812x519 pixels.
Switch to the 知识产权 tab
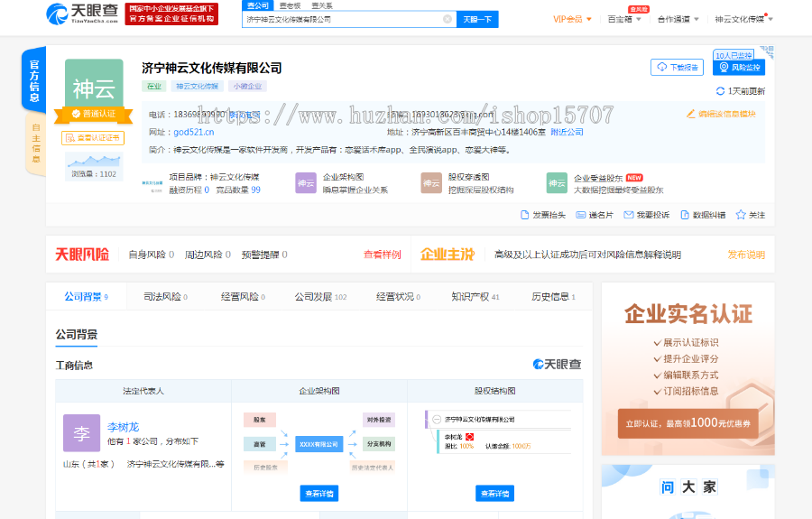click(475, 297)
